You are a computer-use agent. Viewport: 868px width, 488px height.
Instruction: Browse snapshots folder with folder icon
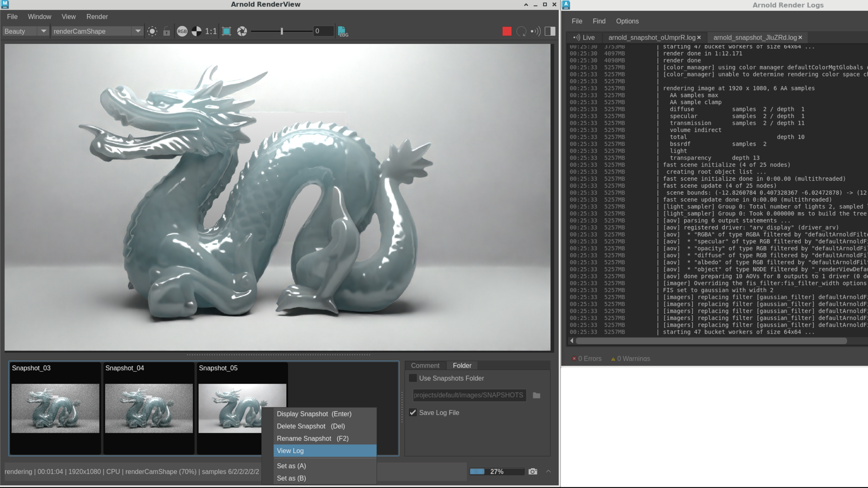[536, 395]
